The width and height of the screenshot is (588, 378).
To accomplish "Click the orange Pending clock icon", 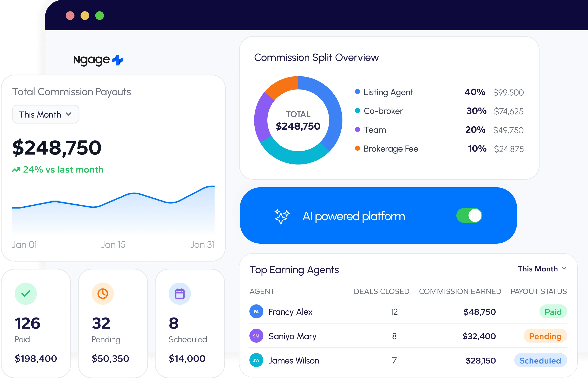I will (103, 293).
